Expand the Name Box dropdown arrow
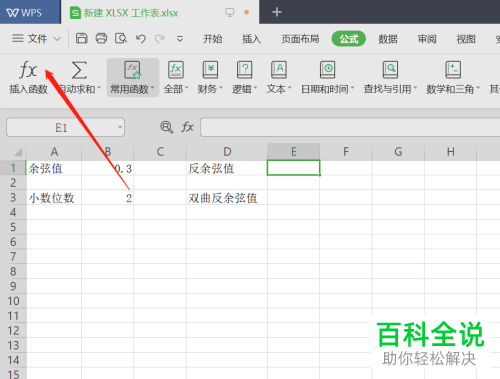Viewport: 500px width, 379px height. click(120, 127)
